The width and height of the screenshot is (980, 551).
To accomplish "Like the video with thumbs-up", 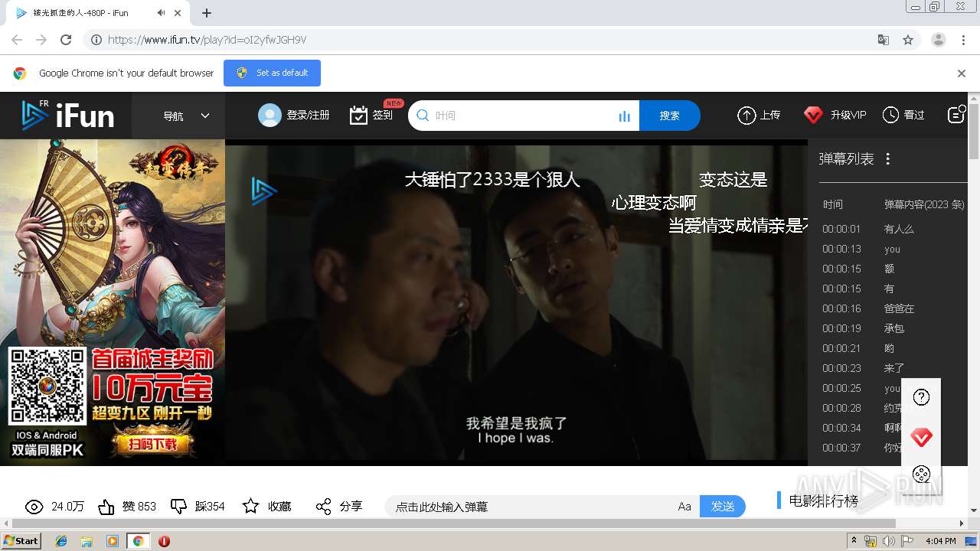I will (106, 507).
